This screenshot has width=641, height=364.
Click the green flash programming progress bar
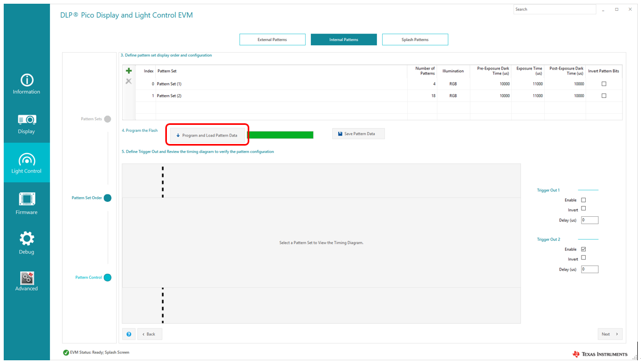click(x=280, y=135)
